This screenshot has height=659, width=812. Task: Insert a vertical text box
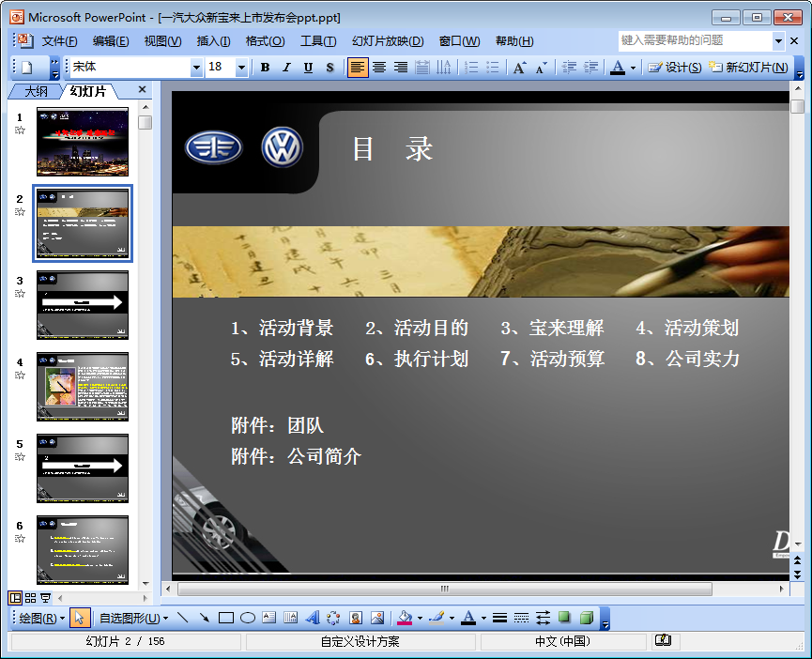tap(291, 618)
